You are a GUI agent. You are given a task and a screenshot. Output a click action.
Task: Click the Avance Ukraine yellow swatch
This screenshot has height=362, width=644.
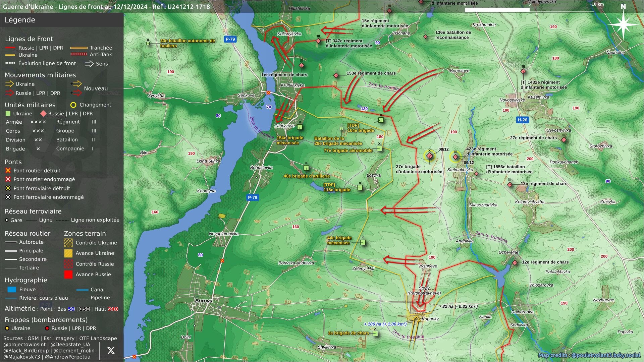coord(68,253)
